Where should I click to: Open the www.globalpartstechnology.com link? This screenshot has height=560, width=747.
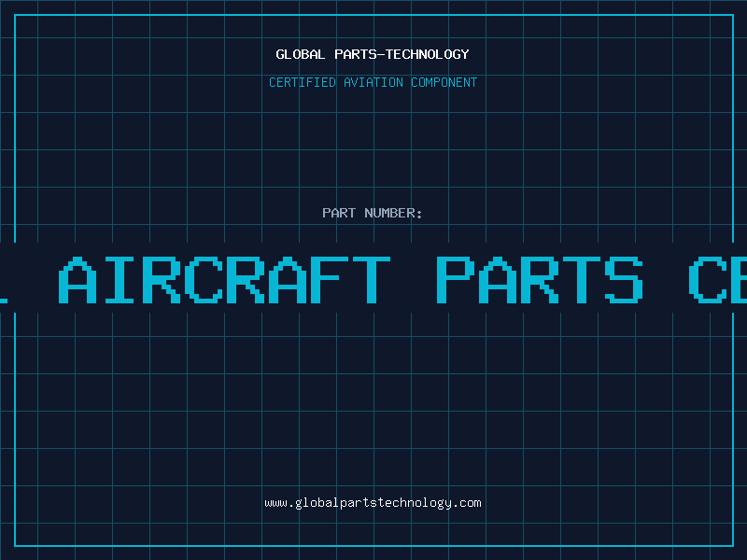point(373,503)
